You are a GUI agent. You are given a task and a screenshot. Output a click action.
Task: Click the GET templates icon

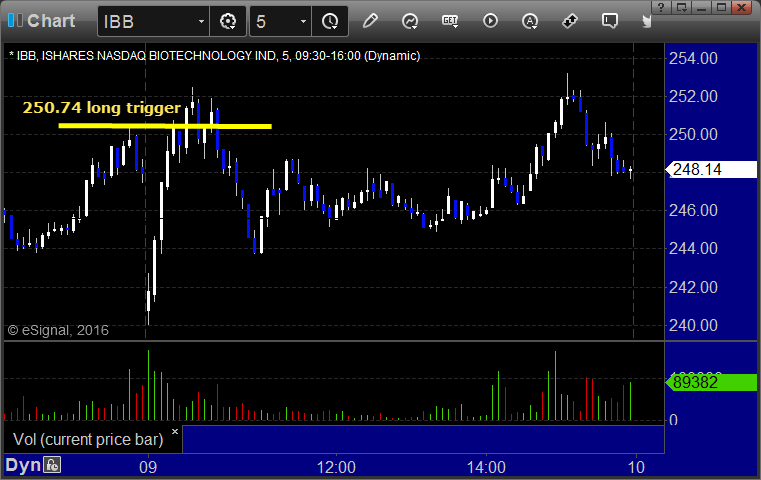[450, 21]
